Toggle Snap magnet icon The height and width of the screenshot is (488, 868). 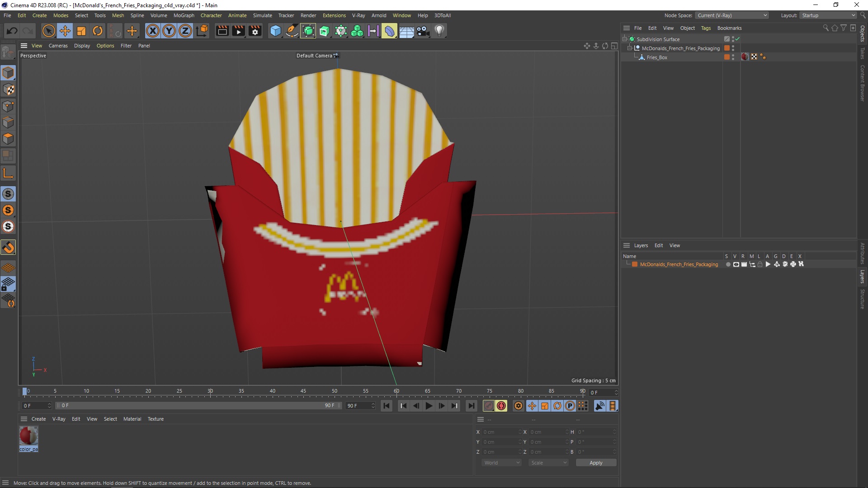pyautogui.click(x=8, y=247)
